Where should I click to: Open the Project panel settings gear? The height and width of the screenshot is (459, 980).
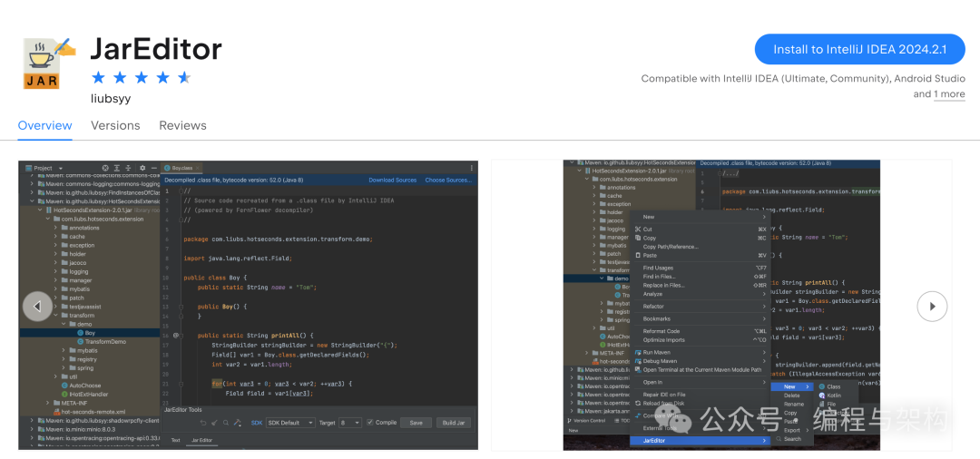point(142,168)
